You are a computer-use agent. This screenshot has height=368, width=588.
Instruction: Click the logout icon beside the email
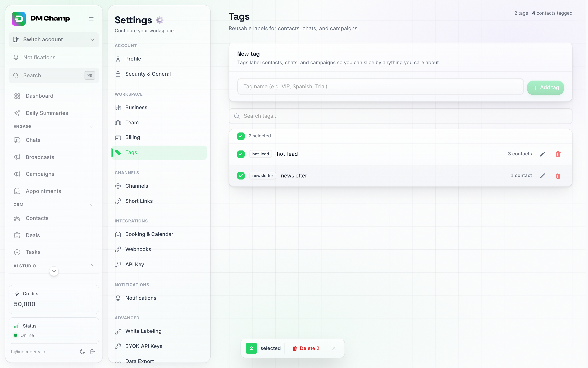coord(92,352)
